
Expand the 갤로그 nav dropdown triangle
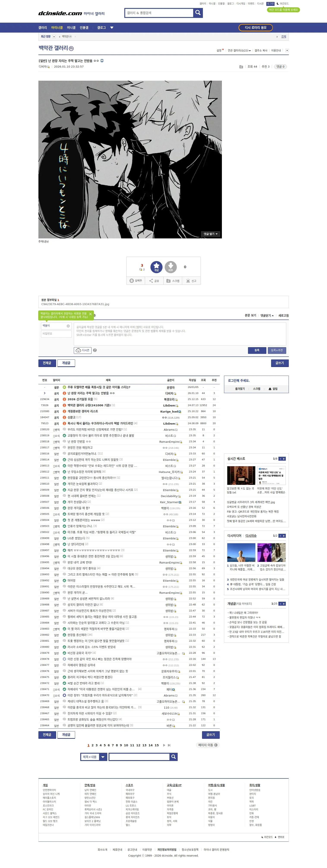112,28
